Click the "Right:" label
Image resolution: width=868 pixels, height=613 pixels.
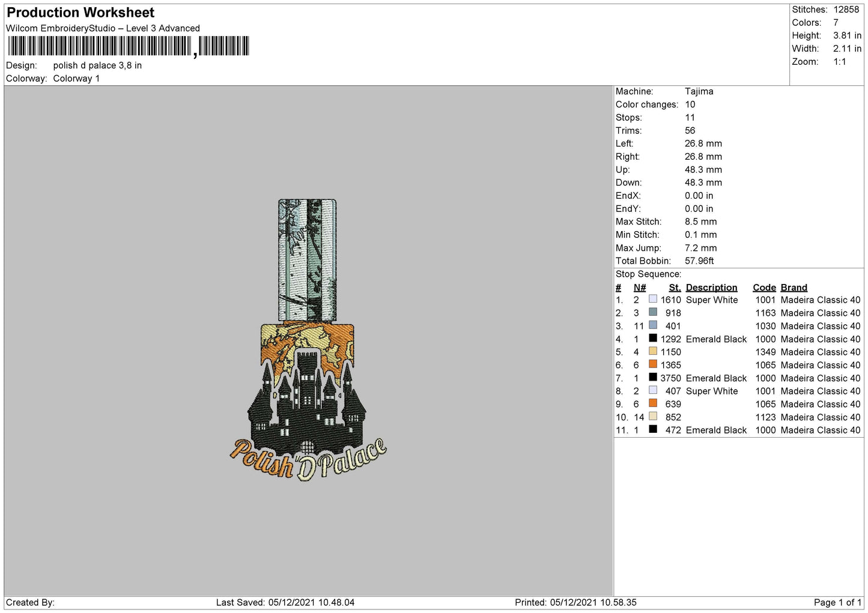(628, 157)
